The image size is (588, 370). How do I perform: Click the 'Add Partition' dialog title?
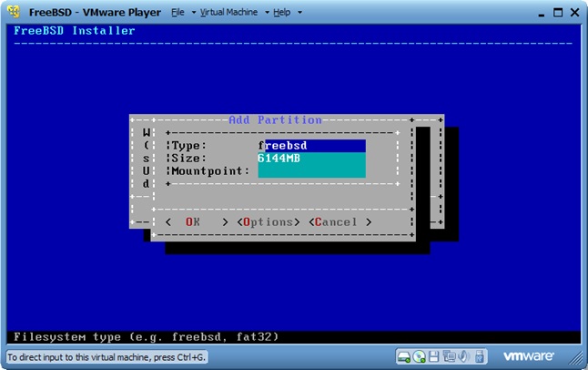point(275,119)
